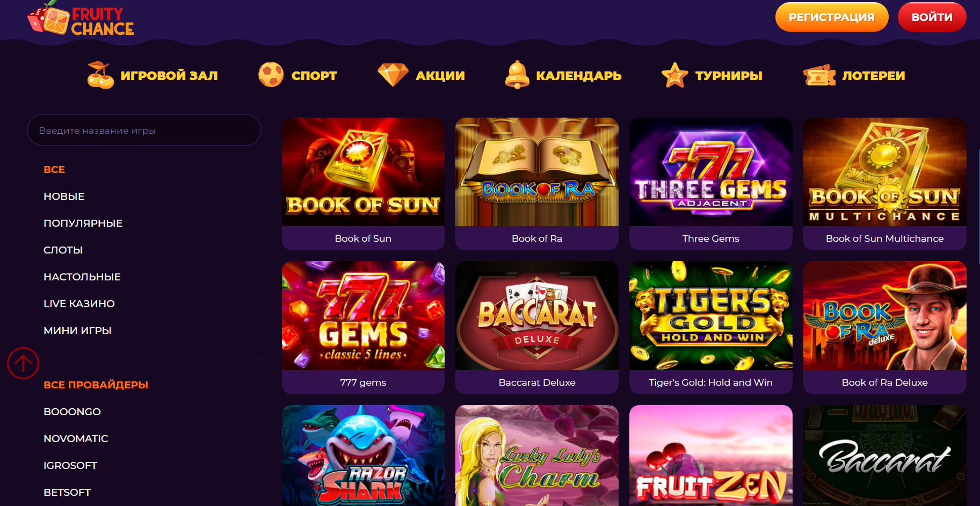Open the Регистрация button
980x506 pixels.
pyautogui.click(x=832, y=17)
